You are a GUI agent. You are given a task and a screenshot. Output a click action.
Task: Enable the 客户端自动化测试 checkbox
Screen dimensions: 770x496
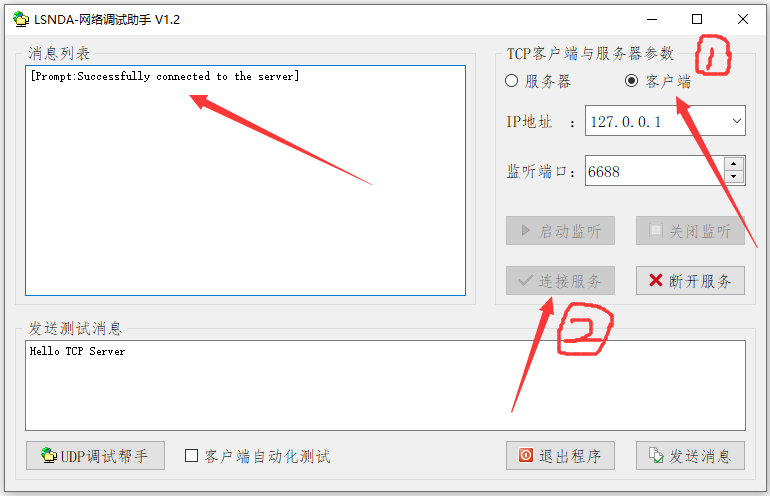(x=192, y=456)
